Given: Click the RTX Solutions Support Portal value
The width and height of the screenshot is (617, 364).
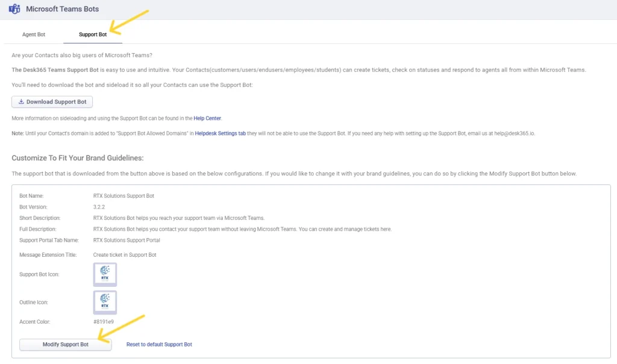Looking at the screenshot, I should coord(127,240).
